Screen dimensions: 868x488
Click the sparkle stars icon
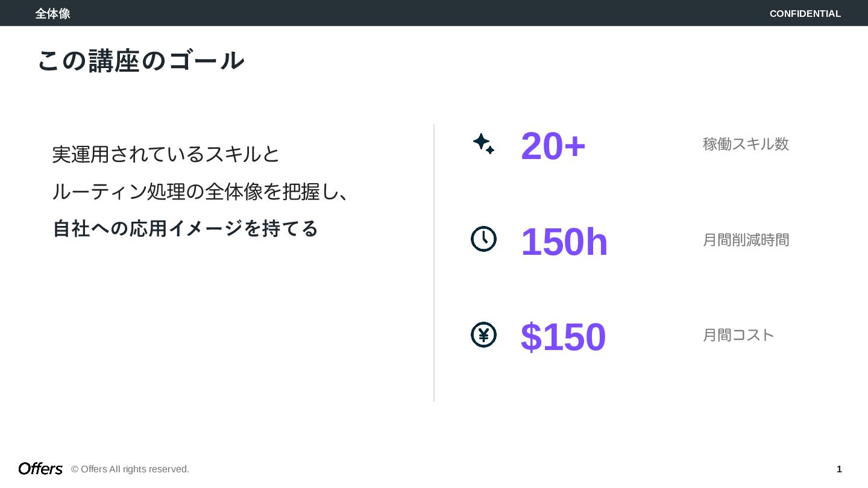click(x=483, y=144)
